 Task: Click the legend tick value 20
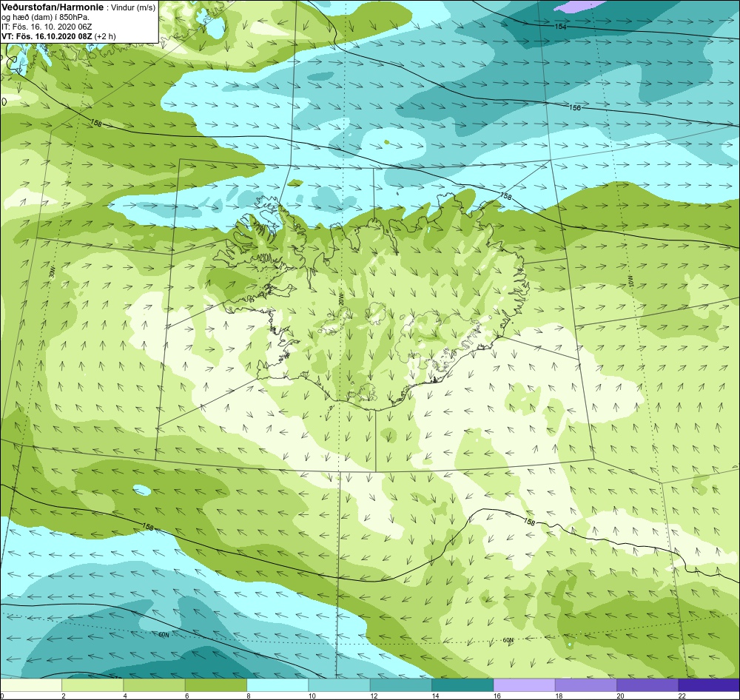[620, 696]
